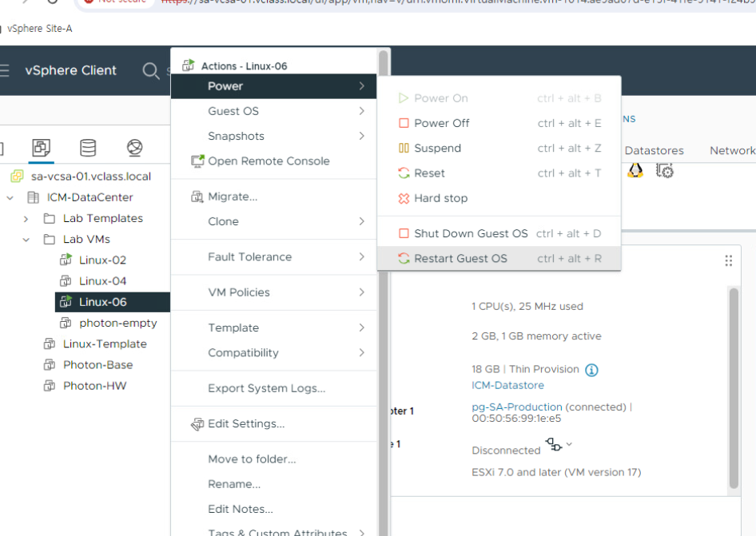Click the VM details card scrollbar
This screenshot has height=536, width=756.
coord(734,388)
